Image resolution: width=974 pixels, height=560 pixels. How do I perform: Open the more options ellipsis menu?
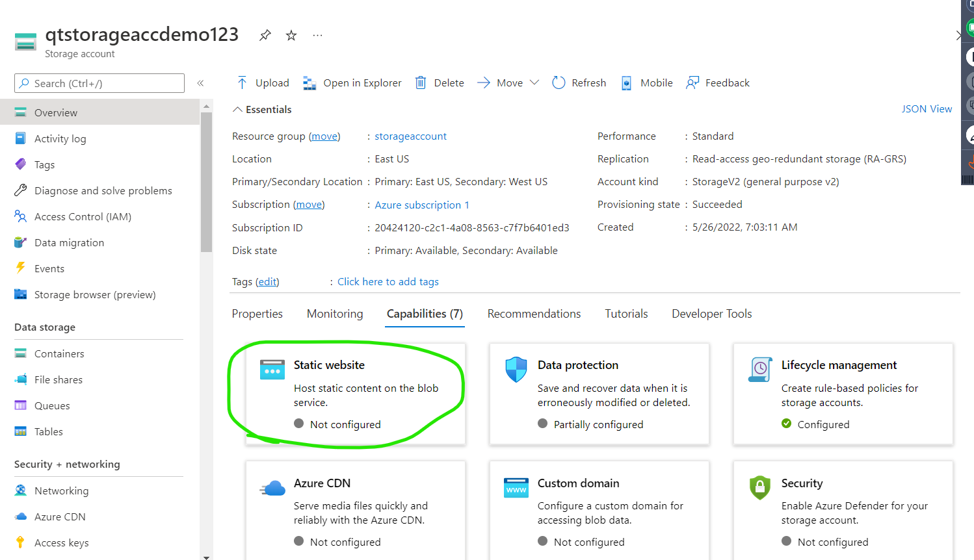[x=317, y=35]
